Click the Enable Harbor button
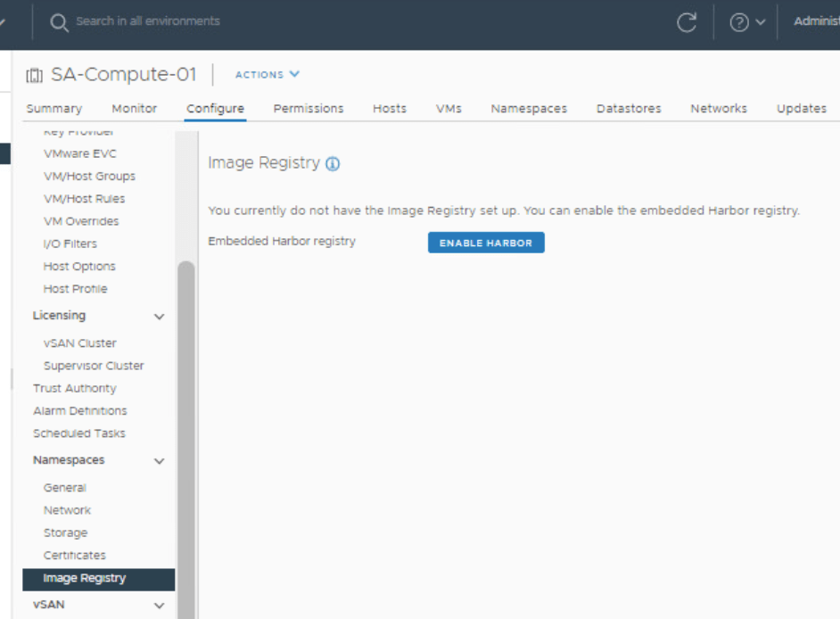840x619 pixels. coord(486,243)
